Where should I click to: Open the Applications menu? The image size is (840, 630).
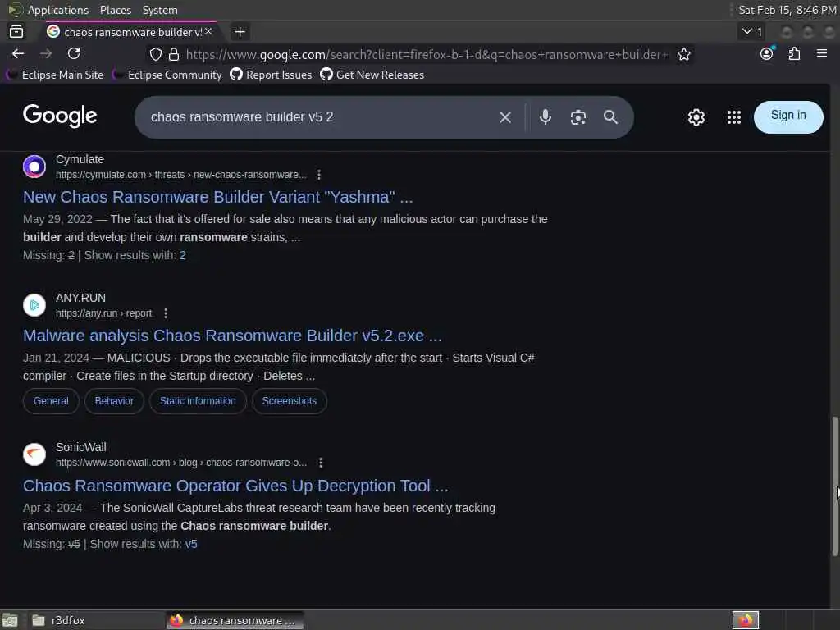point(58,10)
